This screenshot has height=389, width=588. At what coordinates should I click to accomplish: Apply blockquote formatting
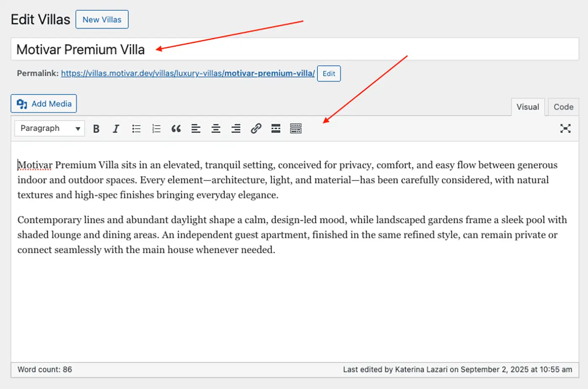click(176, 128)
